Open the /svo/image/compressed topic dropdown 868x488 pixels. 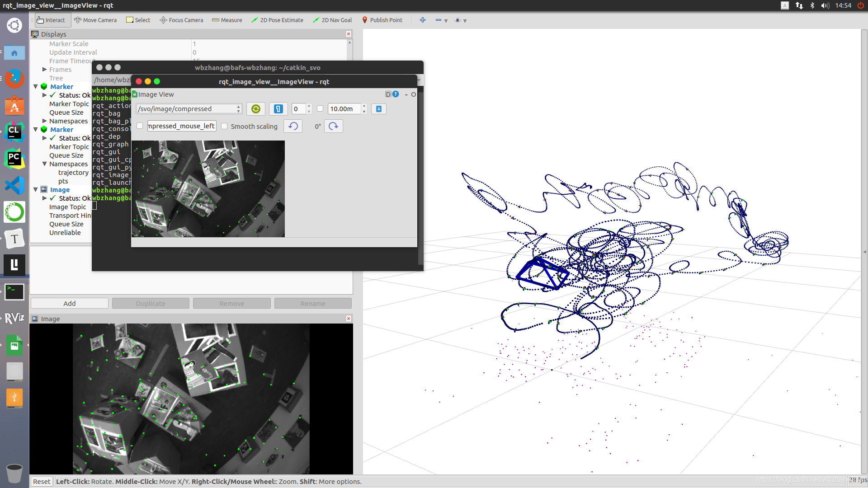[x=189, y=109]
